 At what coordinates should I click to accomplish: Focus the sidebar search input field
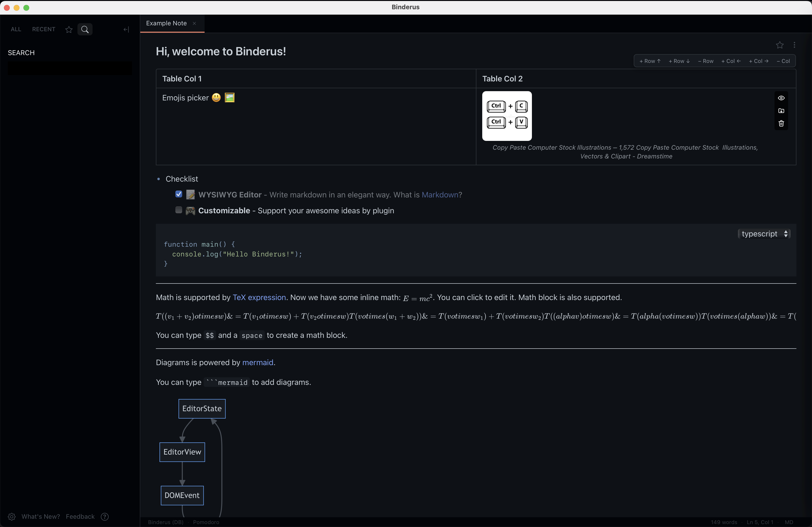pyautogui.click(x=70, y=68)
